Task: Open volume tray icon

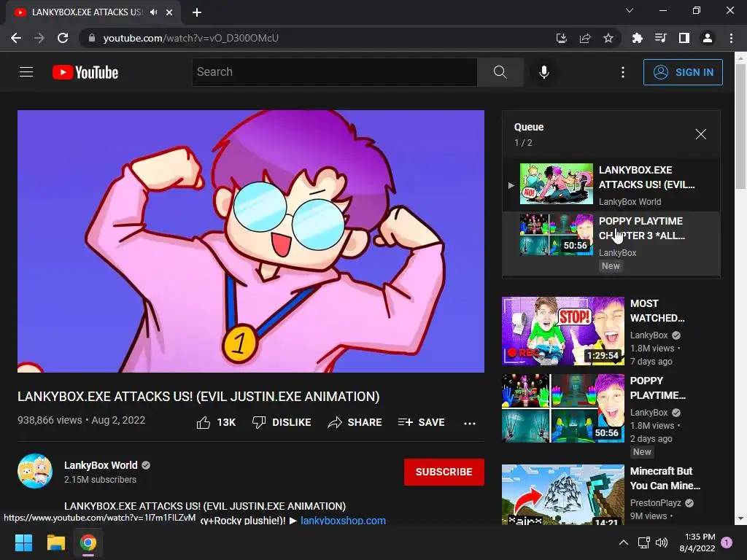Action: [x=662, y=542]
